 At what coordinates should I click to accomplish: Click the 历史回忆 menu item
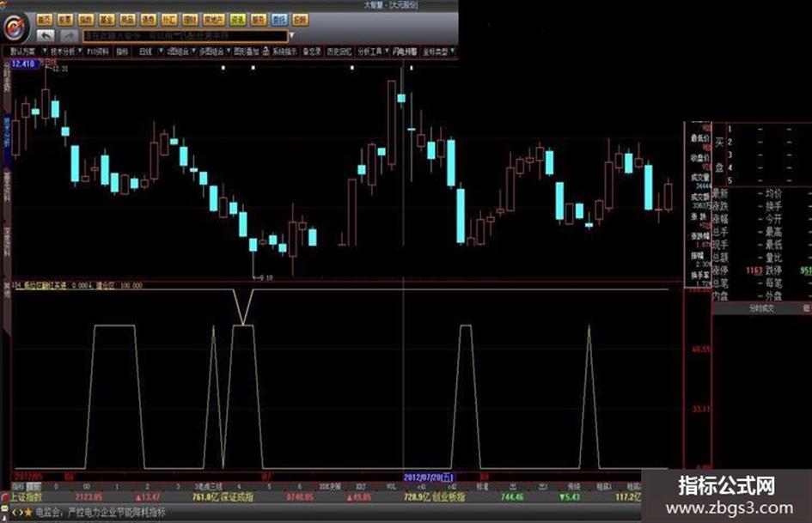click(339, 52)
